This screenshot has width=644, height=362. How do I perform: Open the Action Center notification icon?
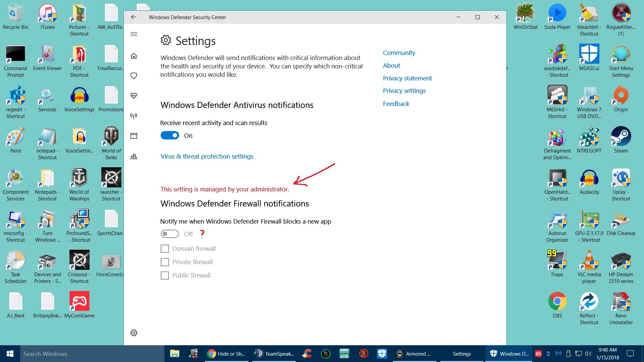tap(630, 354)
